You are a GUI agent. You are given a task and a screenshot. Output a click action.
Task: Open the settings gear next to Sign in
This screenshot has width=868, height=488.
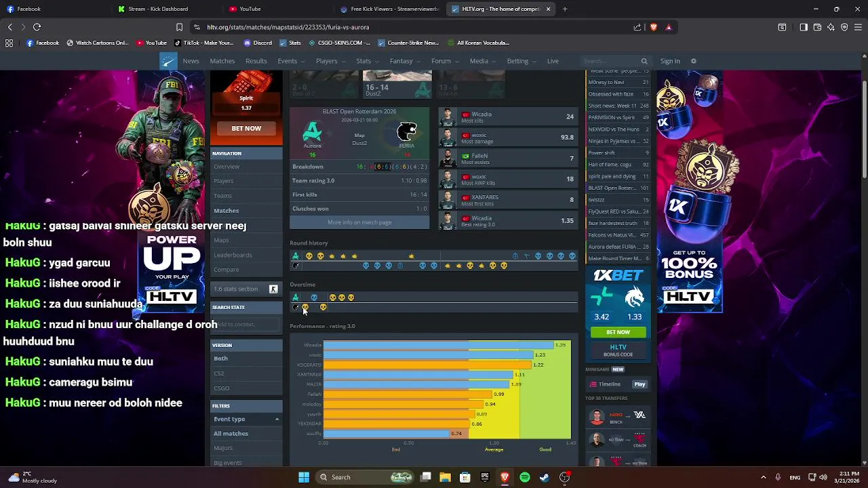click(693, 61)
